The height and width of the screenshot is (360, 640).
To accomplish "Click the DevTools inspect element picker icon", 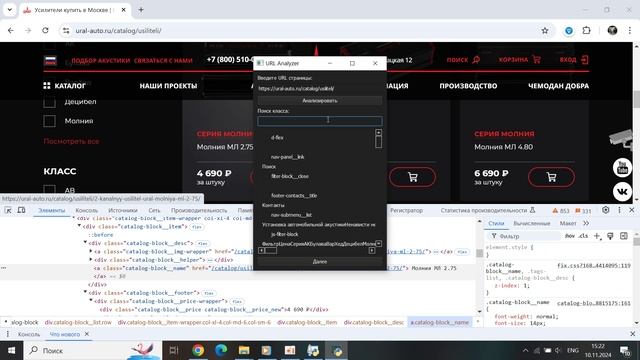I will 8,210.
